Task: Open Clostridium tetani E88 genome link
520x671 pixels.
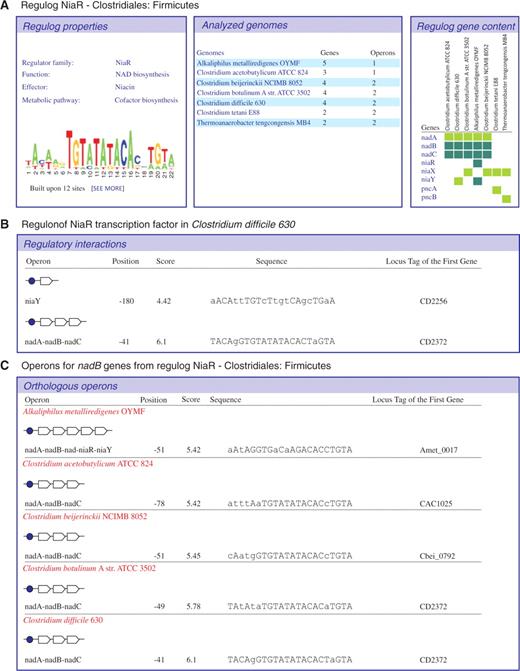Action: pos(228,113)
